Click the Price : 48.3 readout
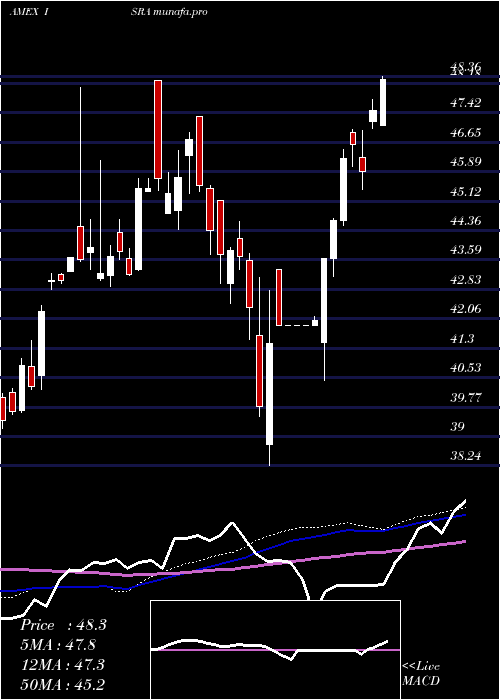Screen dimensions: 500x700 click(63, 625)
